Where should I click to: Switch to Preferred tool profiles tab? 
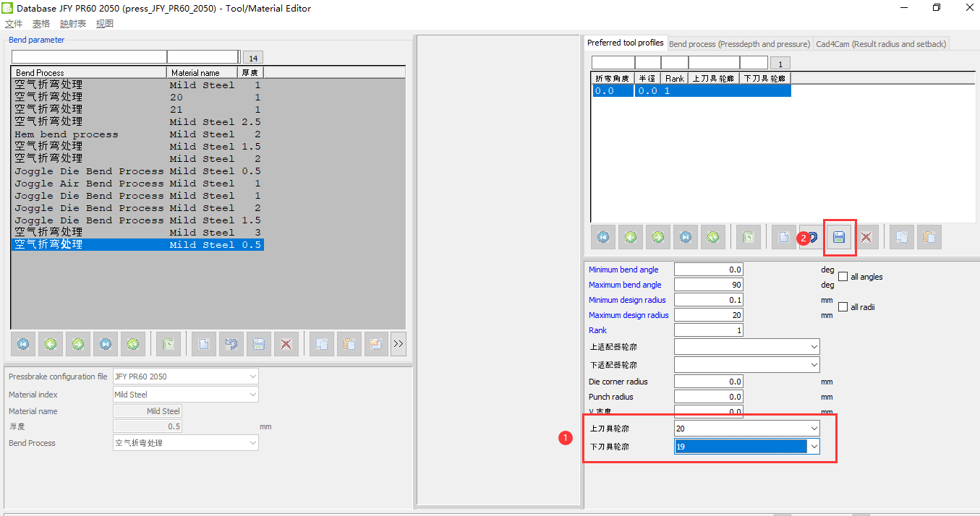click(626, 43)
